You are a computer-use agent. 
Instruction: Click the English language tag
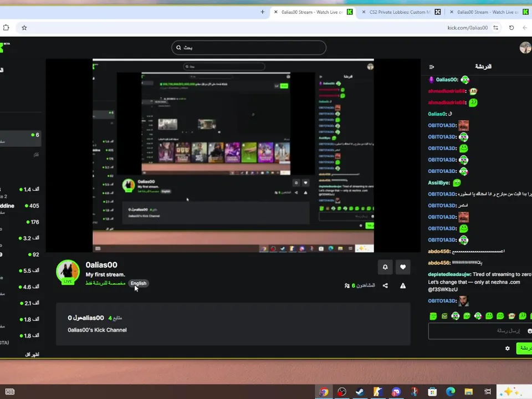click(139, 283)
